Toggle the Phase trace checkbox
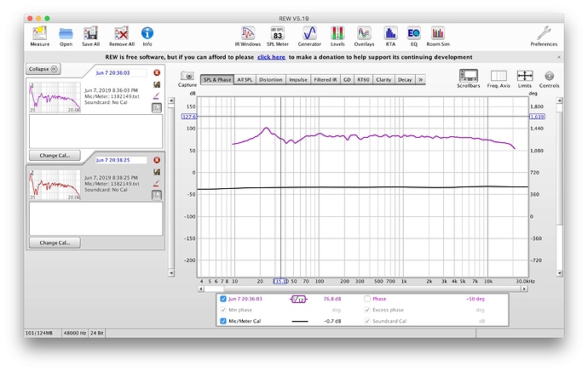This screenshot has width=588, height=372. tap(368, 300)
